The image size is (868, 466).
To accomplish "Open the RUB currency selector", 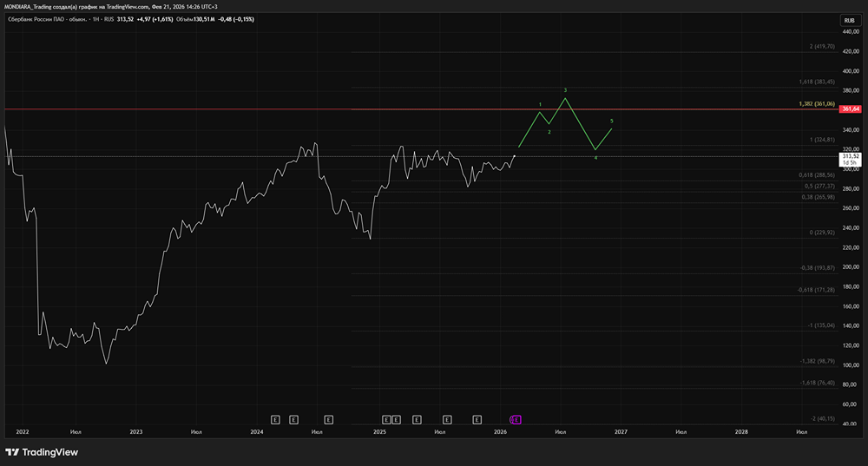I will 849,21.
